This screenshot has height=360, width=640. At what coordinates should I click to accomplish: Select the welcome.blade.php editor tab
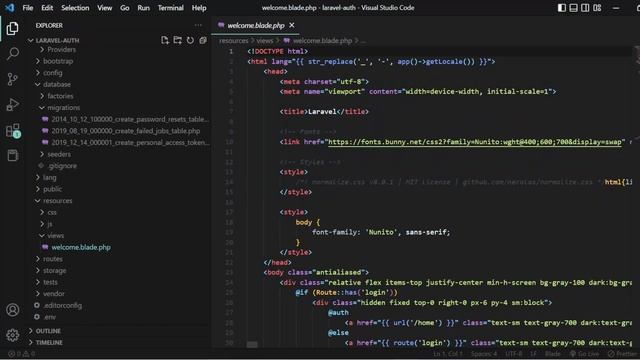click(x=256, y=25)
